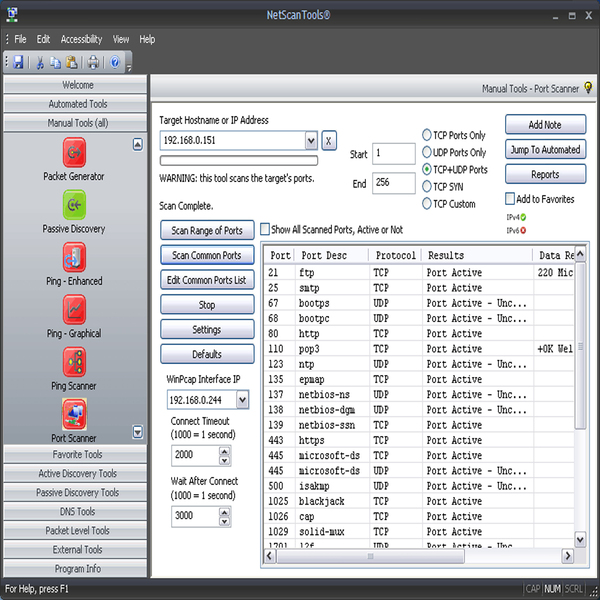Open port scanner Settings button
Viewport: 600px width, 600px height.
207,329
